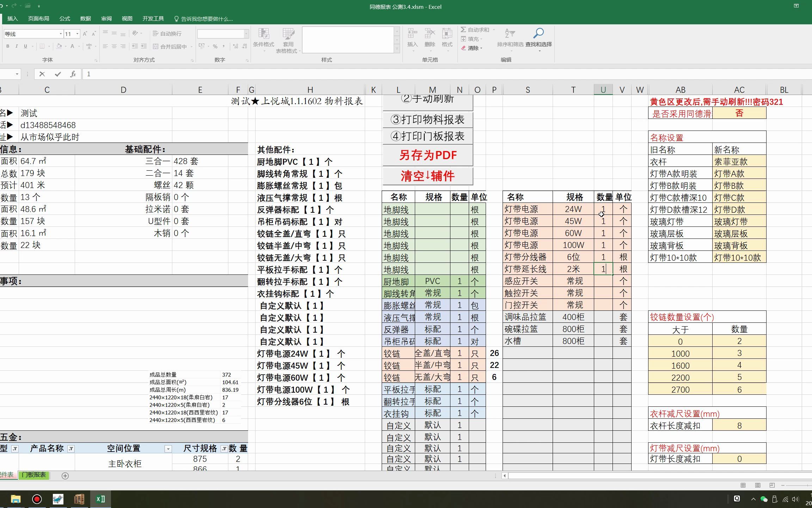The height and width of the screenshot is (508, 812).
Task: Increase font size with the larger A
Action: pos(85,34)
